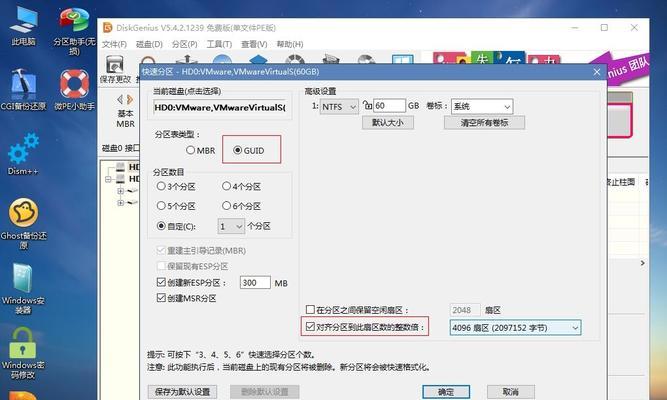Click the lock icon beside partition size
The height and width of the screenshot is (400, 667).
click(x=367, y=105)
